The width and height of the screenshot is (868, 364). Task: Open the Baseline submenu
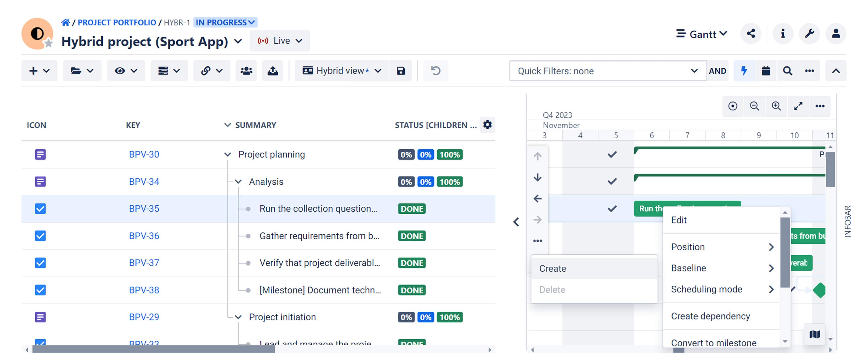tap(721, 268)
